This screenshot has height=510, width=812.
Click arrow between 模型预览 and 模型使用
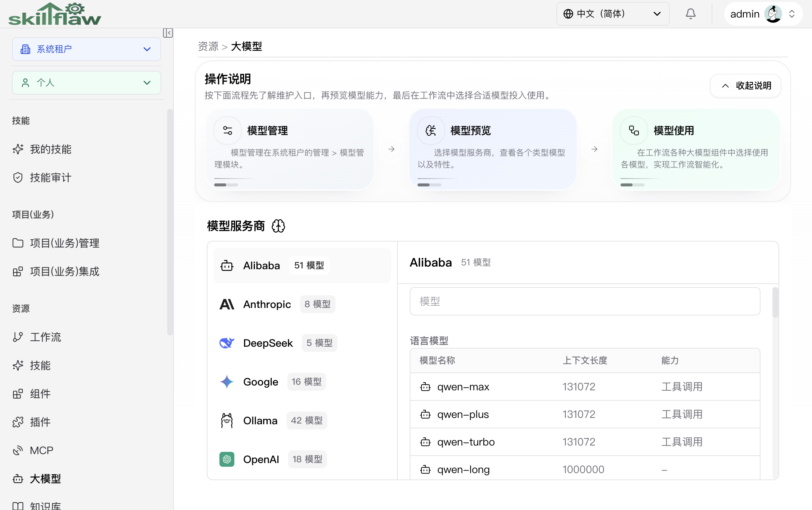click(x=594, y=149)
